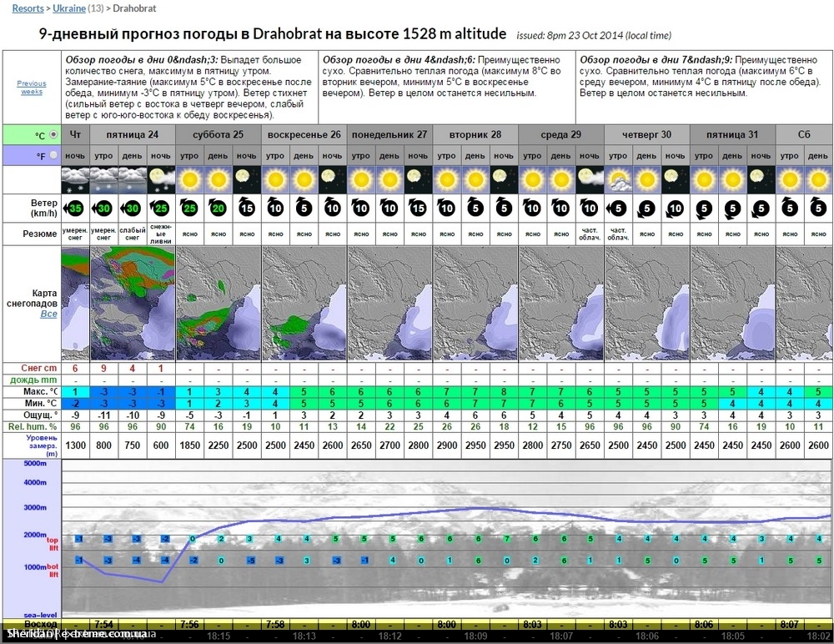Open Wednesday 29 snowfall map thumbnail
The image size is (834, 644).
coord(560,304)
